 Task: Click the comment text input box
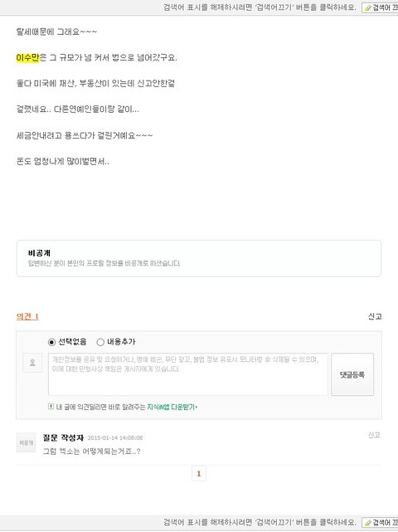[188, 374]
